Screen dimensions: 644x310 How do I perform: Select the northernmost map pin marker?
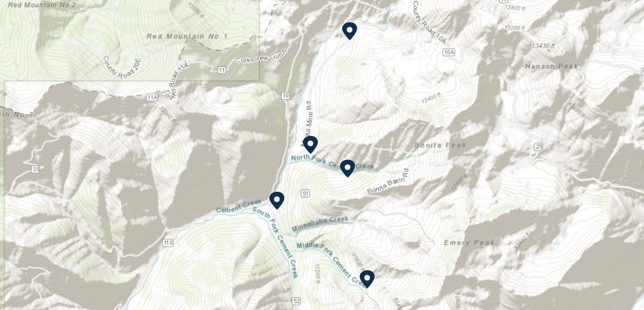point(350,30)
